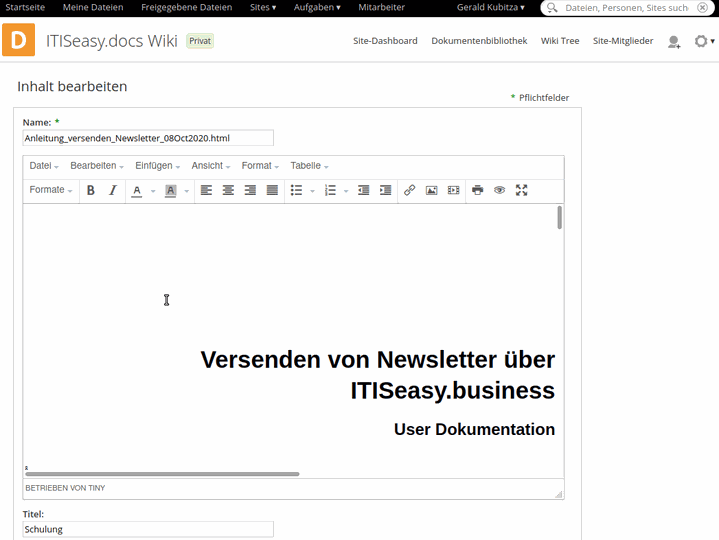Click the text color swatch button
Screen dimensions: 719x540
[137, 190]
